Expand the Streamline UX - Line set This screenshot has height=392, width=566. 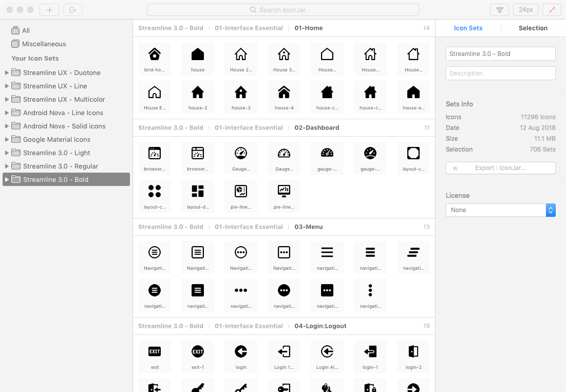[7, 86]
